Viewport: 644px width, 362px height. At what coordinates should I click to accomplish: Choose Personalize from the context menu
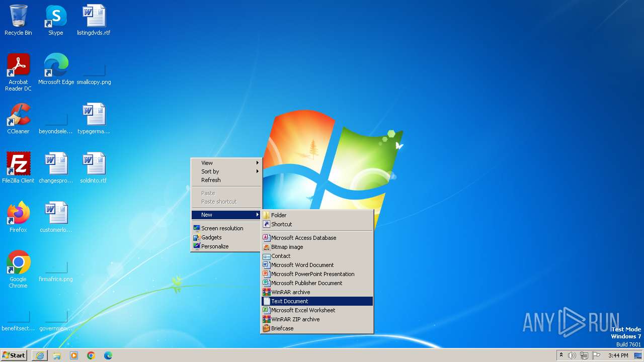[226, 246]
